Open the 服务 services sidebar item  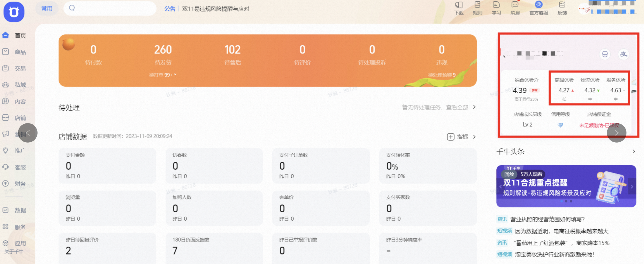pos(14,227)
